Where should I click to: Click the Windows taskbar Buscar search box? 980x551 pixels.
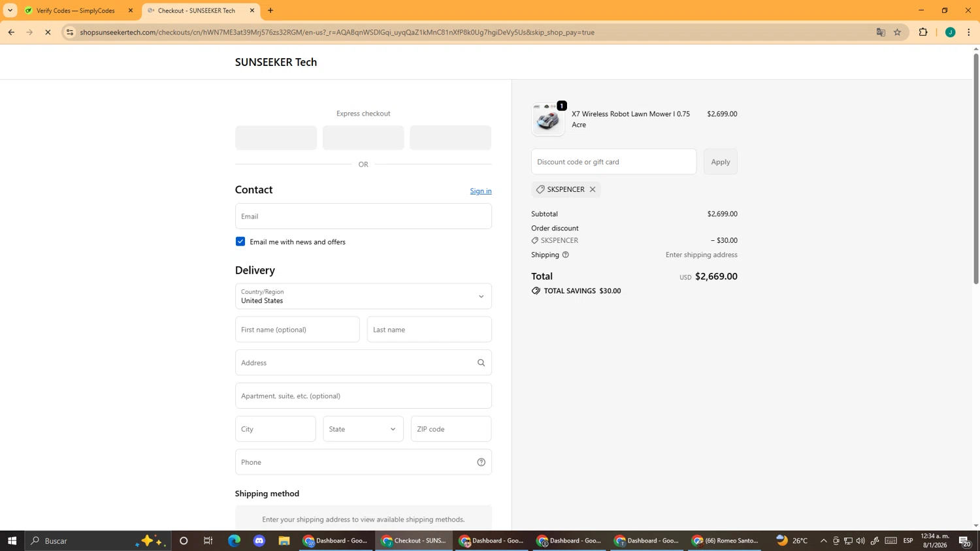point(98,541)
